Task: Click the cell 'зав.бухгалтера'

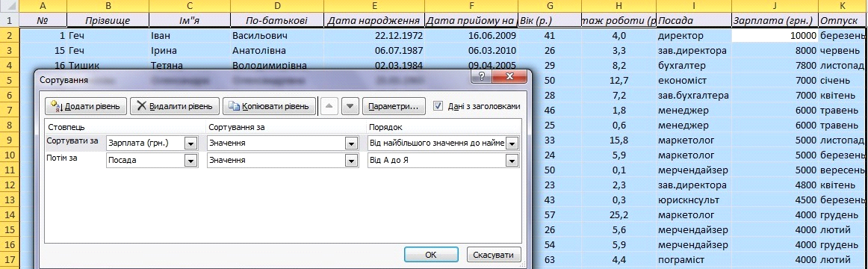Action: 694,95
